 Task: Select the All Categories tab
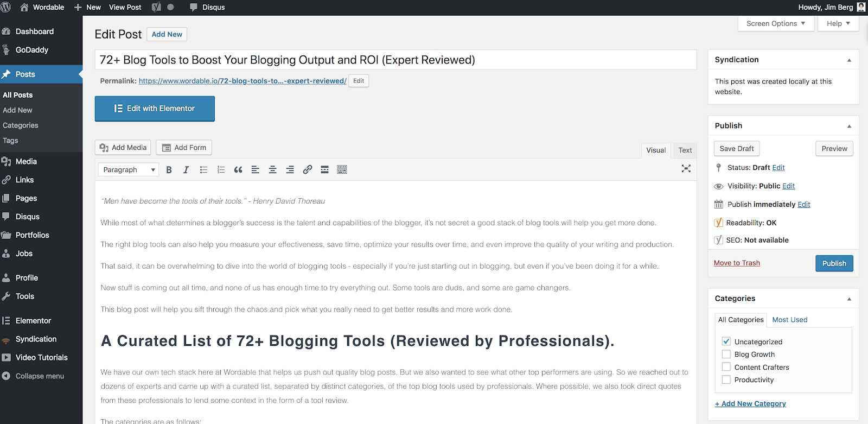(741, 320)
